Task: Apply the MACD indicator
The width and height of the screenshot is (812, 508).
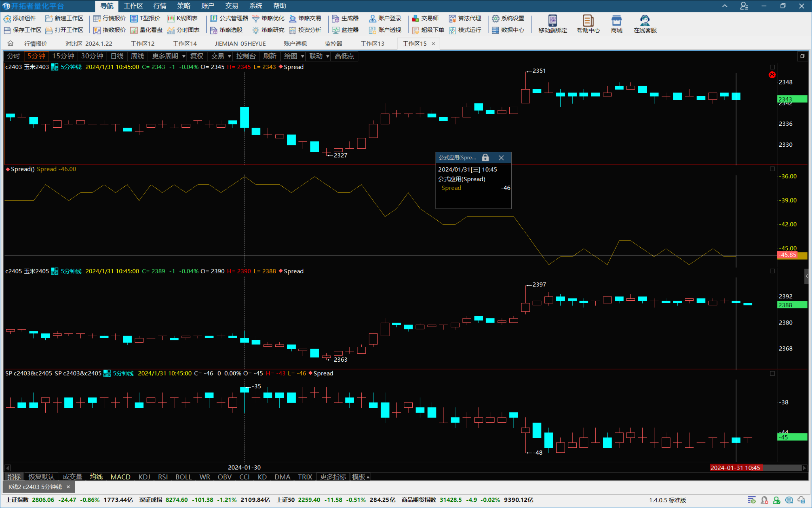Action: point(121,477)
